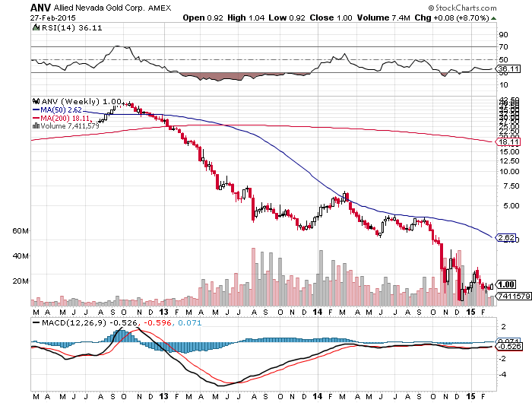
Task: Click the red 18.11 MA(200) price tag
Action: click(x=508, y=142)
